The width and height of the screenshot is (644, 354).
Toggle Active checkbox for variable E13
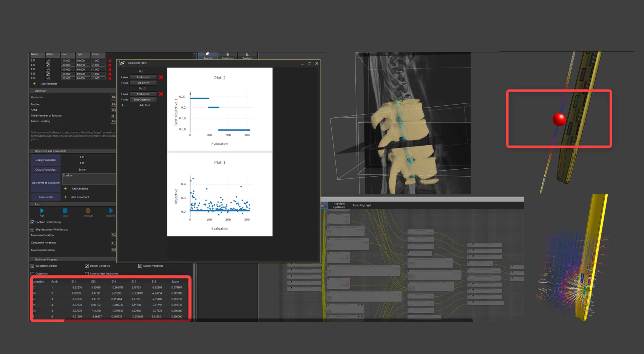click(48, 65)
